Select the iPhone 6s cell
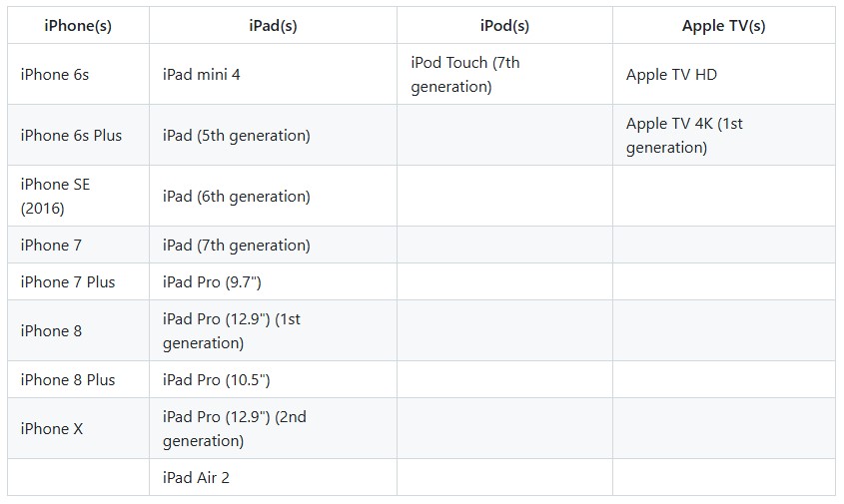The height and width of the screenshot is (504, 844). coord(55,75)
